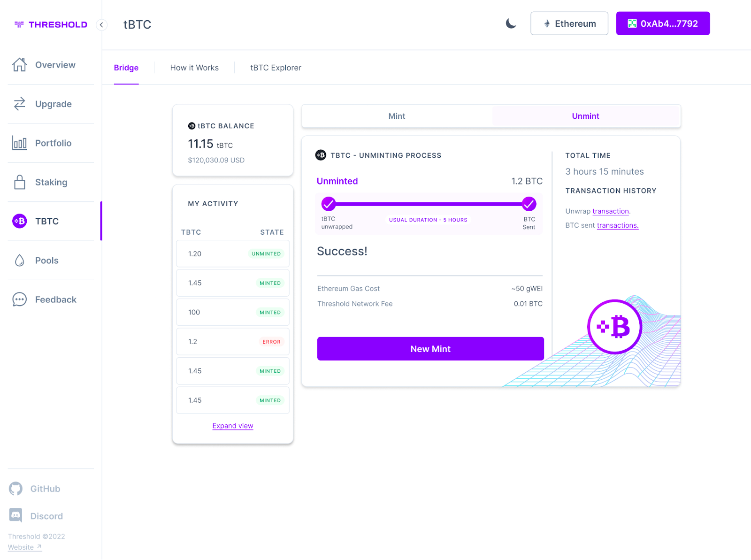
Task: Click the Pools droplet icon
Action: click(19, 261)
